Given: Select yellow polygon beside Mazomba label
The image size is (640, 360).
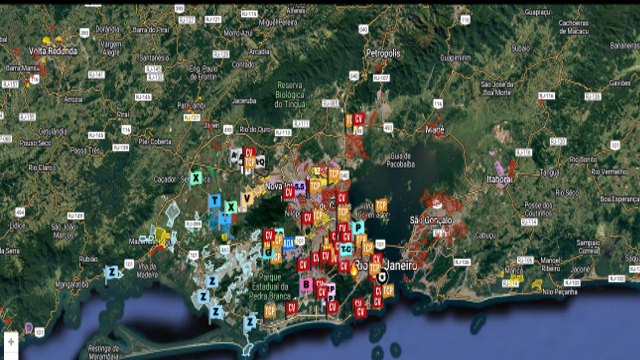Looking at the screenshot, I should coord(160,236).
